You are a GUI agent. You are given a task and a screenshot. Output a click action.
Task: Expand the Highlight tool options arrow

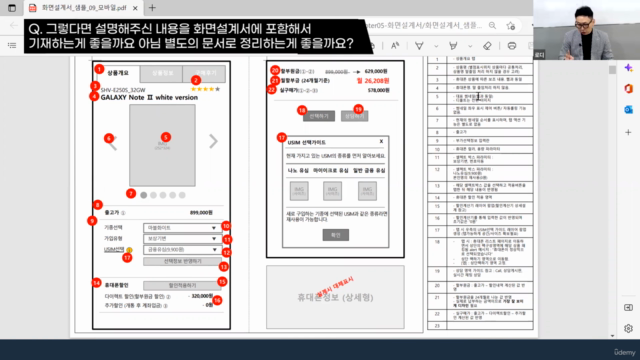[x=470, y=46]
